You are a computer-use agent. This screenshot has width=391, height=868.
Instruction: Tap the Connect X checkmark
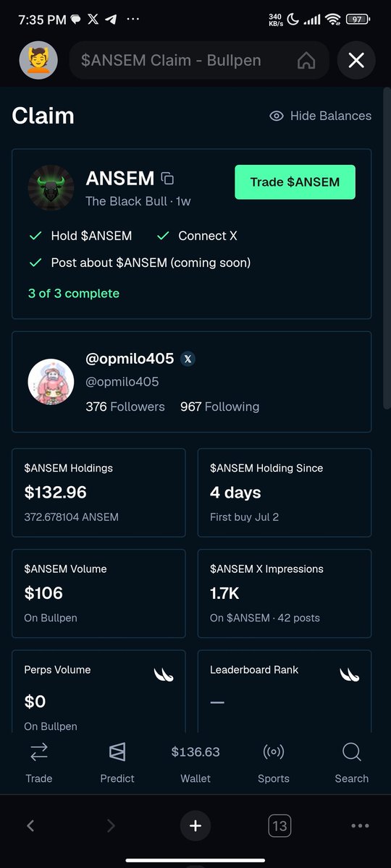[x=163, y=236]
